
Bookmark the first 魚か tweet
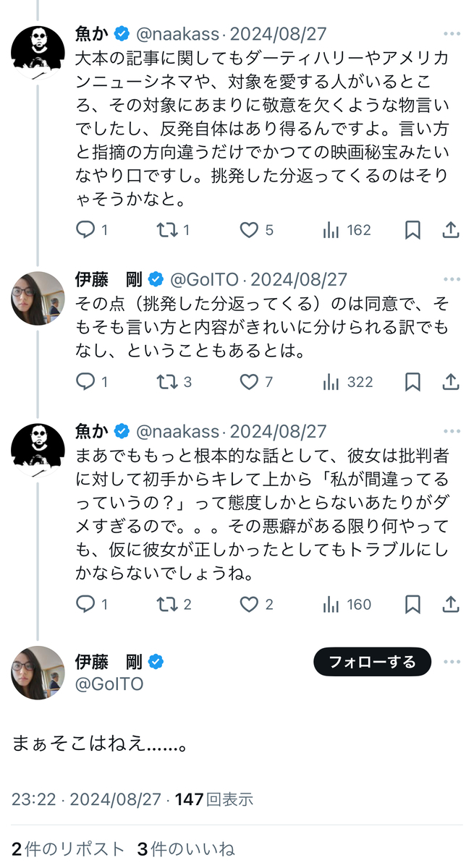[412, 230]
